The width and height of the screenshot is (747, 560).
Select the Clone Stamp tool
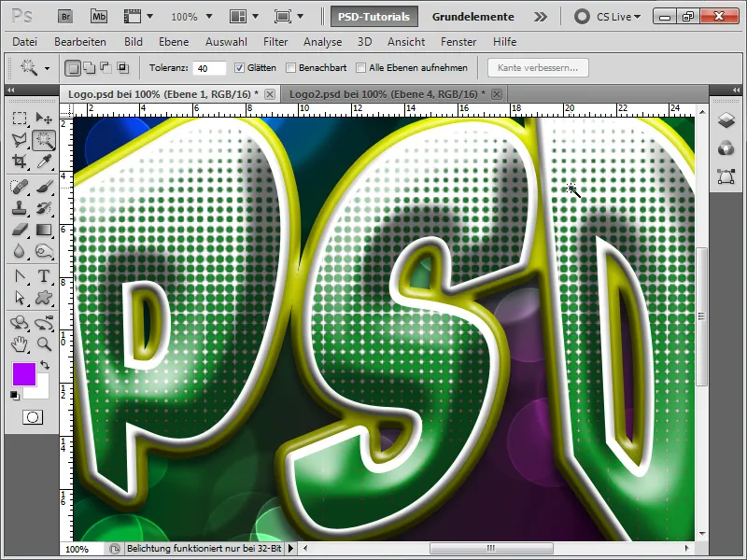19,208
